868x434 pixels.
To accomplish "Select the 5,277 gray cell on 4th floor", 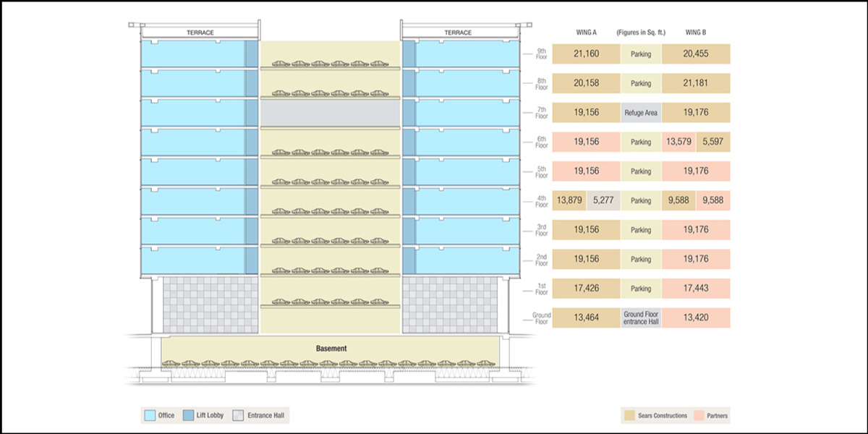I will coord(603,200).
